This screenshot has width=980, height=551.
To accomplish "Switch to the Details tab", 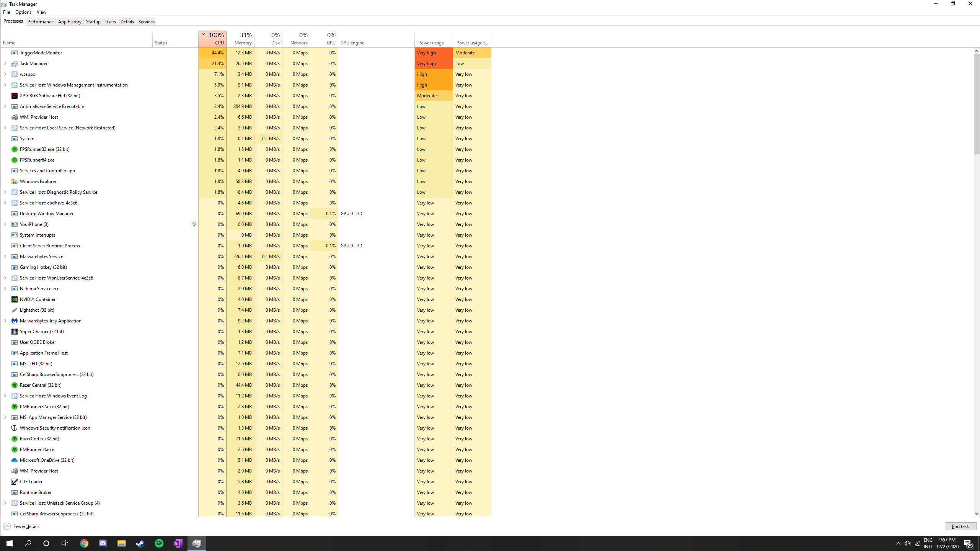I will coord(127,22).
